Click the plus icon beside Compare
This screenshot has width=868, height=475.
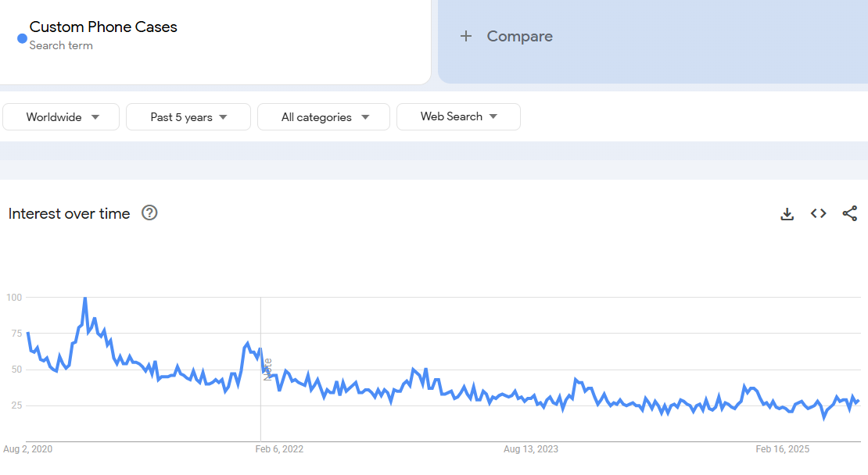[x=466, y=36]
